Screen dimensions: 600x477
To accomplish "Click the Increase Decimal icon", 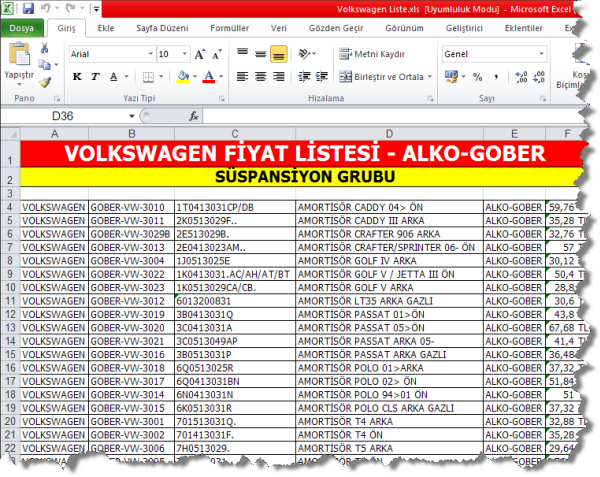I will point(522,77).
